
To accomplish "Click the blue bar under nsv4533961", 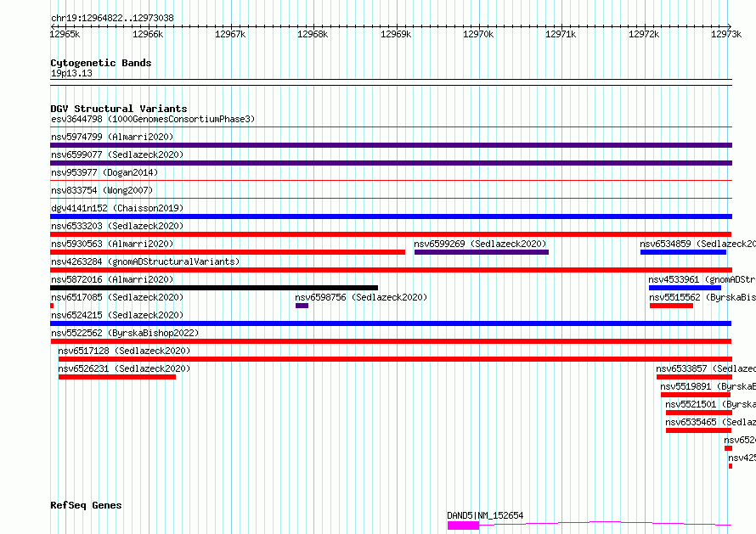I will [685, 288].
